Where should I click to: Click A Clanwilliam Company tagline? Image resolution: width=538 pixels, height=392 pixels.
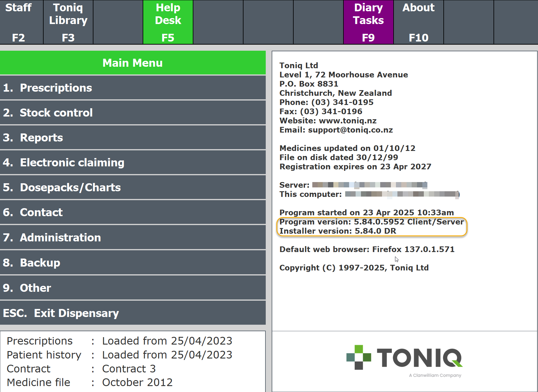pos(435,375)
